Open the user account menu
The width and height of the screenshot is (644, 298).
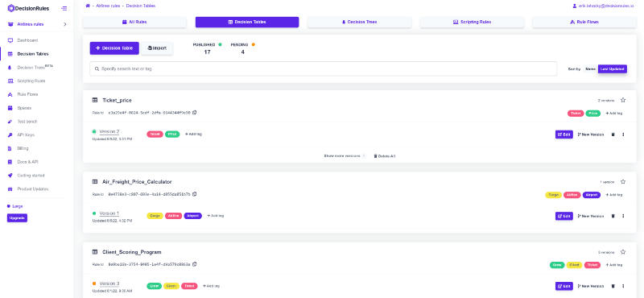603,6
